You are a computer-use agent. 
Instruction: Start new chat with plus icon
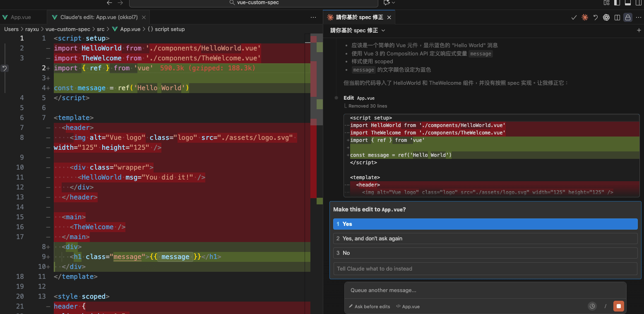[639, 30]
